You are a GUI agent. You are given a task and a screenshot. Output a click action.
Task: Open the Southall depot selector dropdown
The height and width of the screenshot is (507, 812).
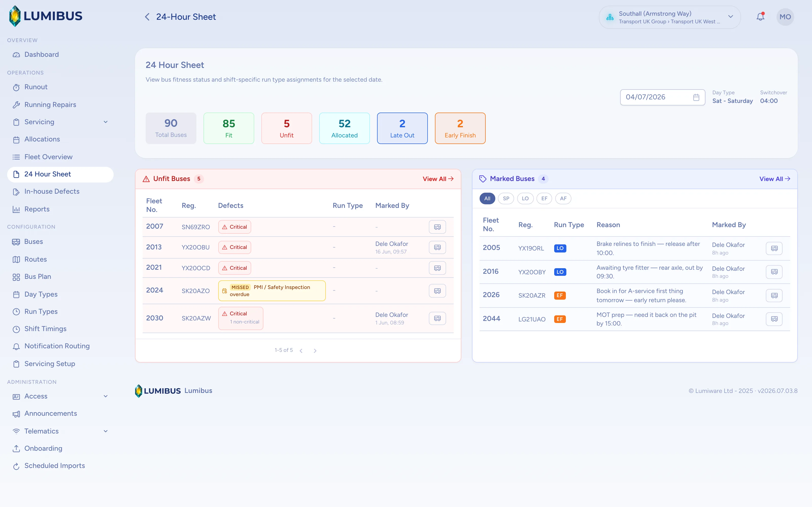click(669, 17)
